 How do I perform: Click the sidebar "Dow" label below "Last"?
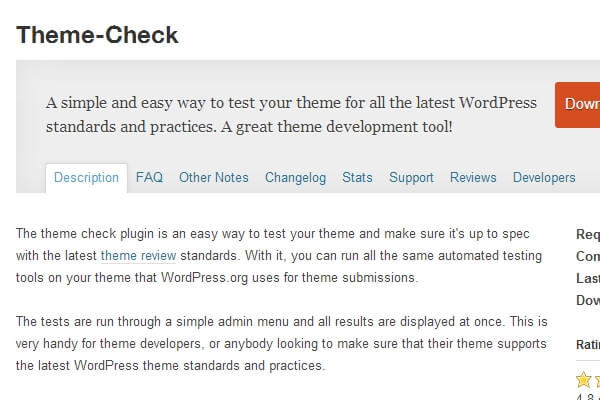click(x=588, y=301)
